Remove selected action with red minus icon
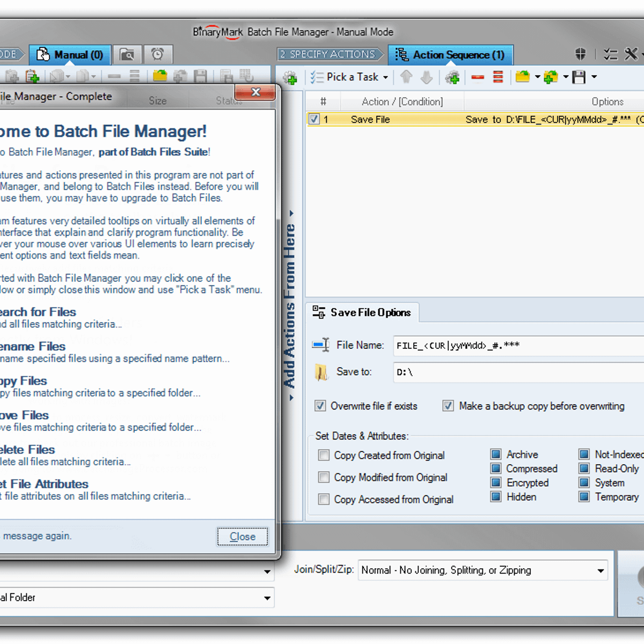The height and width of the screenshot is (644, 644). pos(478,78)
